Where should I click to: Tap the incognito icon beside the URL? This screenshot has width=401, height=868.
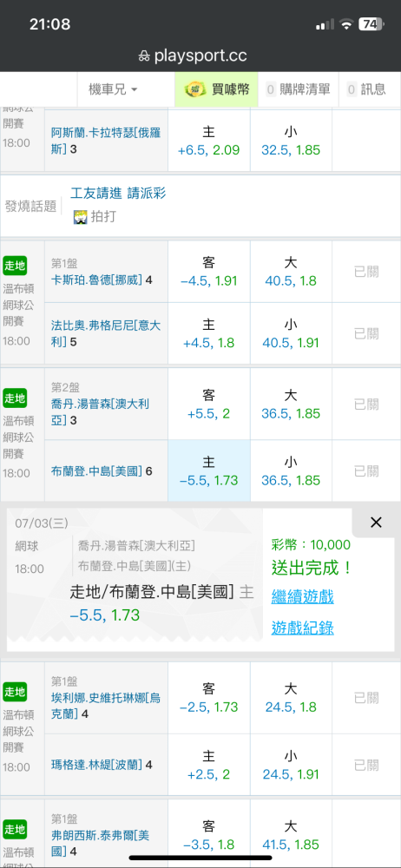144,56
